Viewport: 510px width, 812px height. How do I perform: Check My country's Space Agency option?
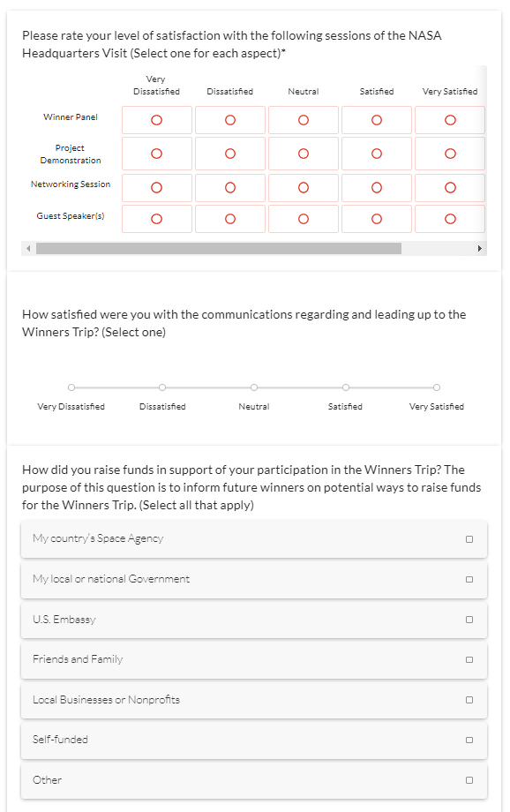coord(254,539)
